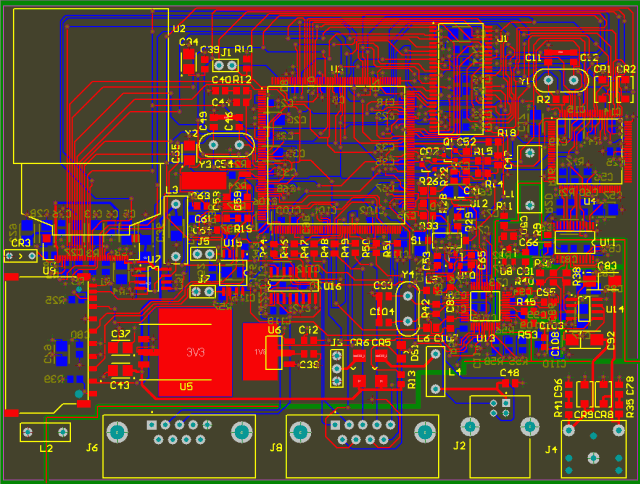Viewport: 640px width, 484px height.
Task: Click the S1 designator label
Action: [416, 240]
